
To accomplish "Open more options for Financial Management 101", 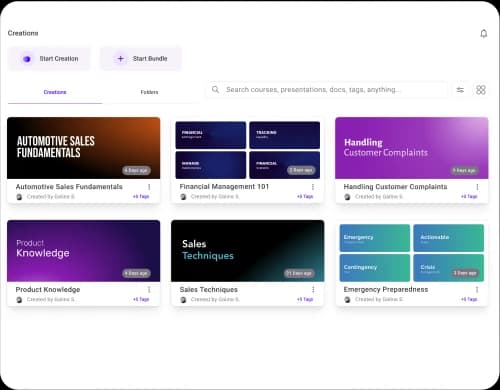I will pos(313,187).
